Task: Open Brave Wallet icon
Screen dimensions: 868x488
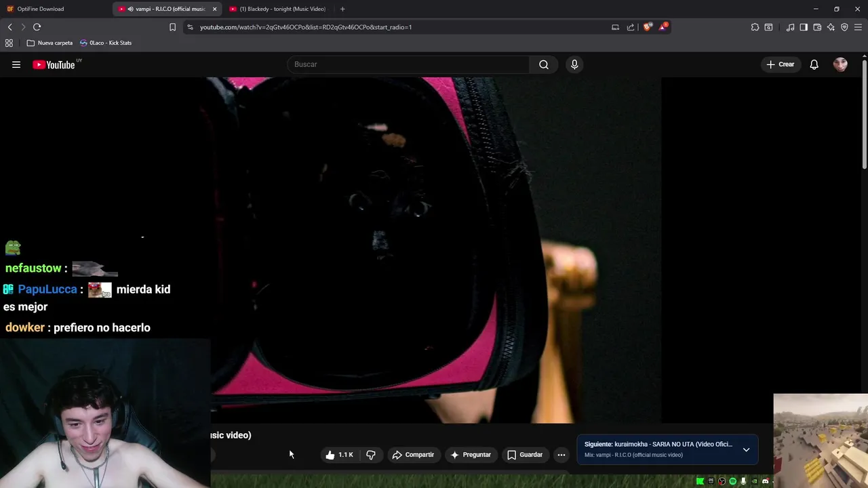Action: point(817,27)
